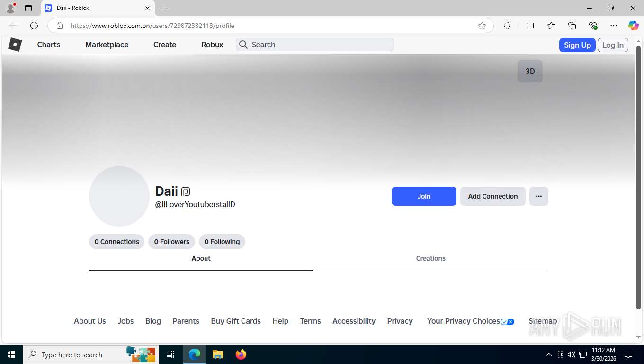Screen dimensions: 644x364
Task: Click the Microsoft Edge taskbar icon
Action: (195, 355)
